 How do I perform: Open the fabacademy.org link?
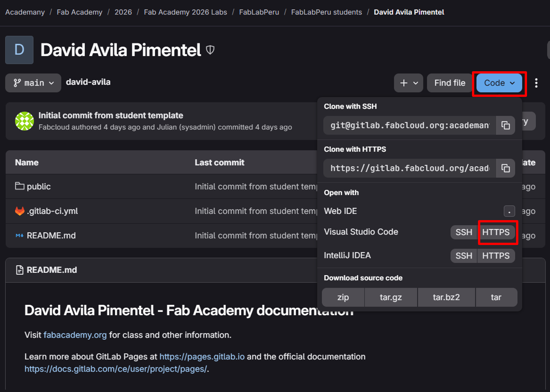(75, 335)
